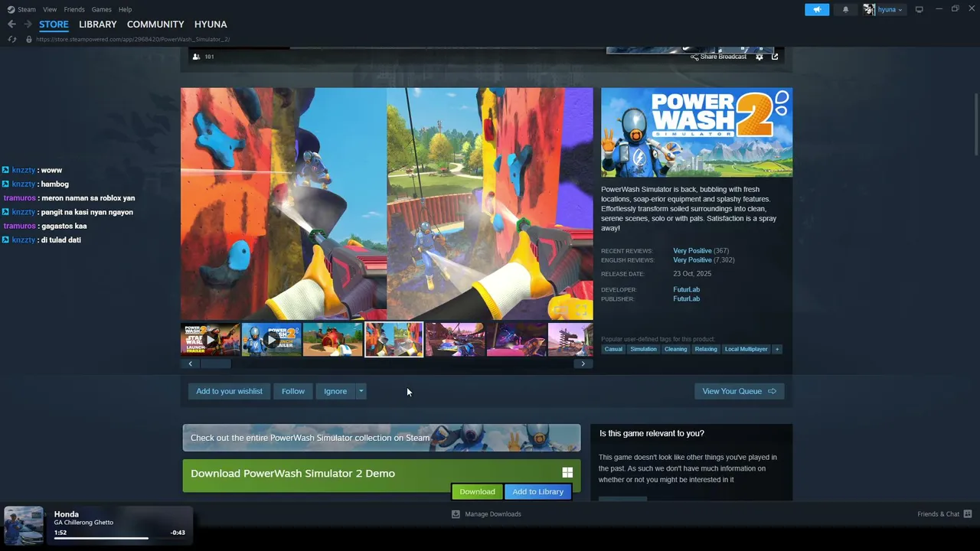
Task: Select the Relaxing tag
Action: tap(706, 349)
